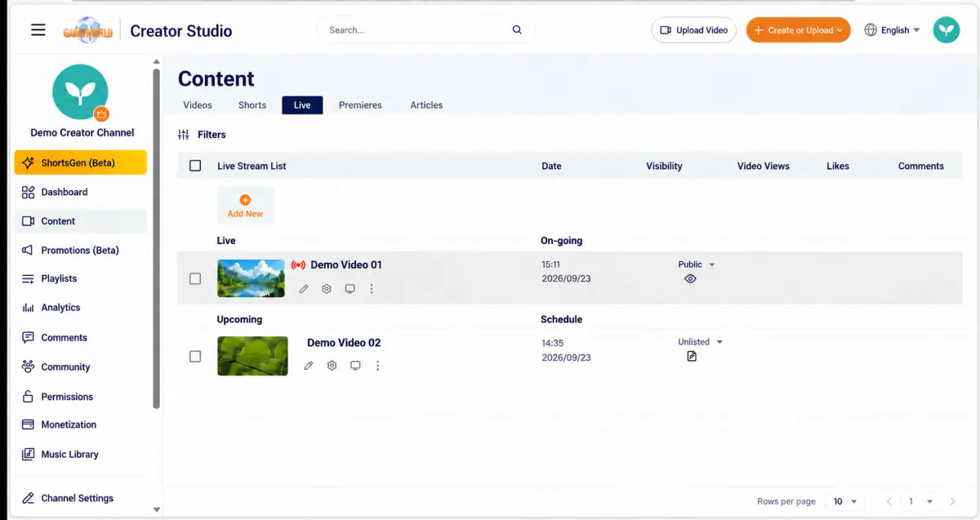Toggle the eye visibility icon under Public
This screenshot has height=520, width=980.
(690, 279)
